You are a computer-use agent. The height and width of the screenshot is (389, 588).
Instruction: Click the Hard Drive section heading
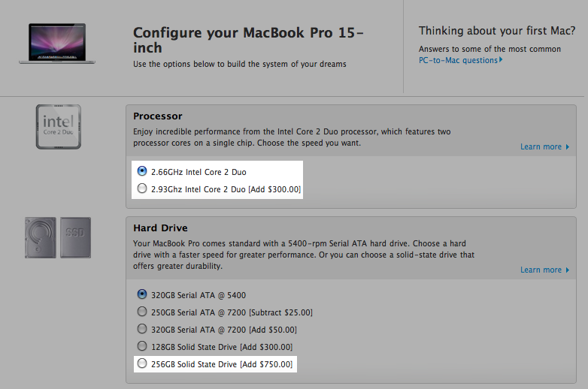(160, 228)
